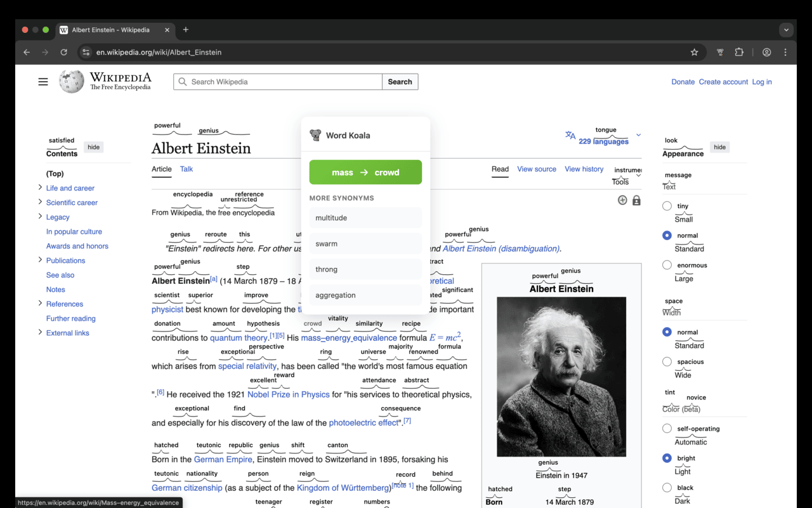Hide the Contents sidebar
Image resolution: width=812 pixels, height=508 pixels.
tap(94, 147)
